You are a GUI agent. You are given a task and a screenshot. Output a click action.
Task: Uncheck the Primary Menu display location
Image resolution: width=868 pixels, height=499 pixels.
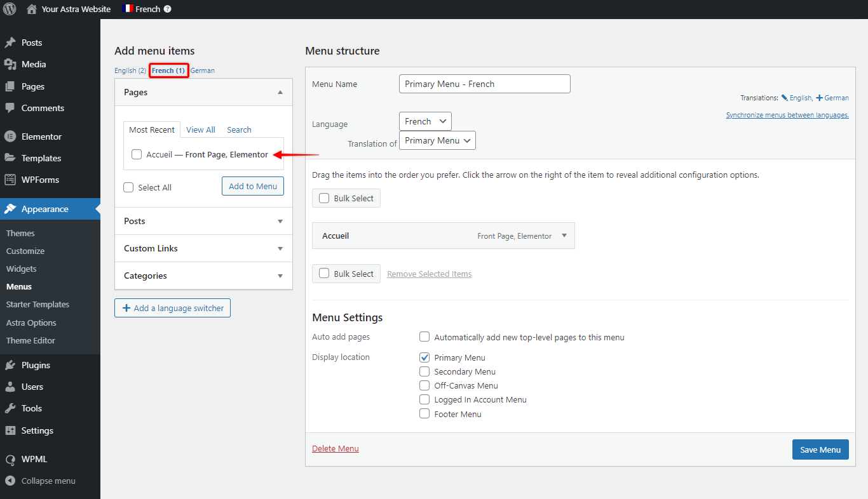[x=424, y=357]
